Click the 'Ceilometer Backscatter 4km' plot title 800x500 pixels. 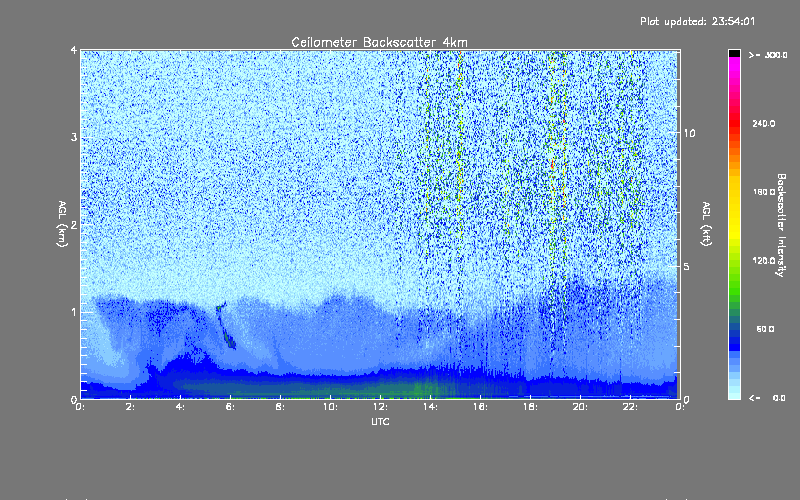(x=379, y=42)
